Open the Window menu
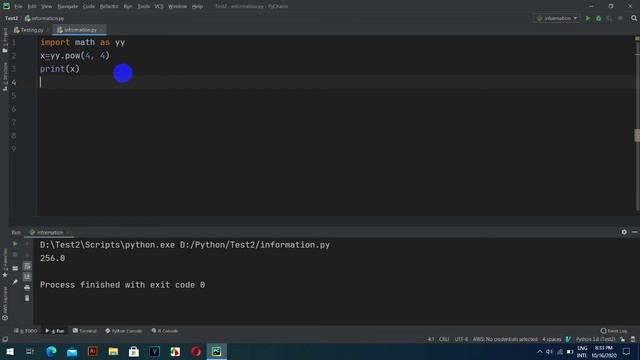 pyautogui.click(x=178, y=7)
